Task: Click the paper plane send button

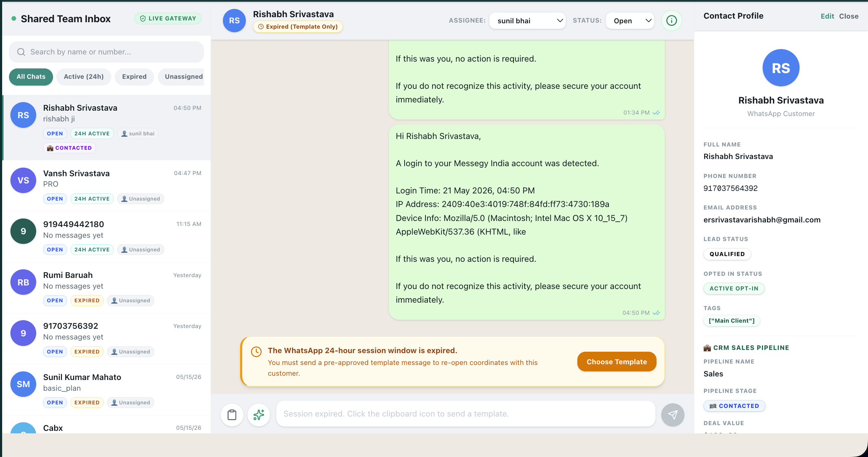Action: click(x=672, y=414)
